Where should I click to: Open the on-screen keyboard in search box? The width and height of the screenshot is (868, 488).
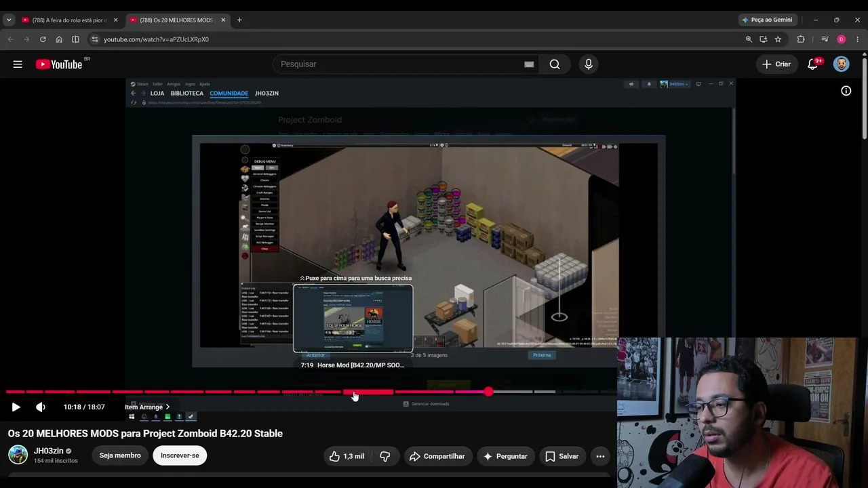(x=529, y=64)
